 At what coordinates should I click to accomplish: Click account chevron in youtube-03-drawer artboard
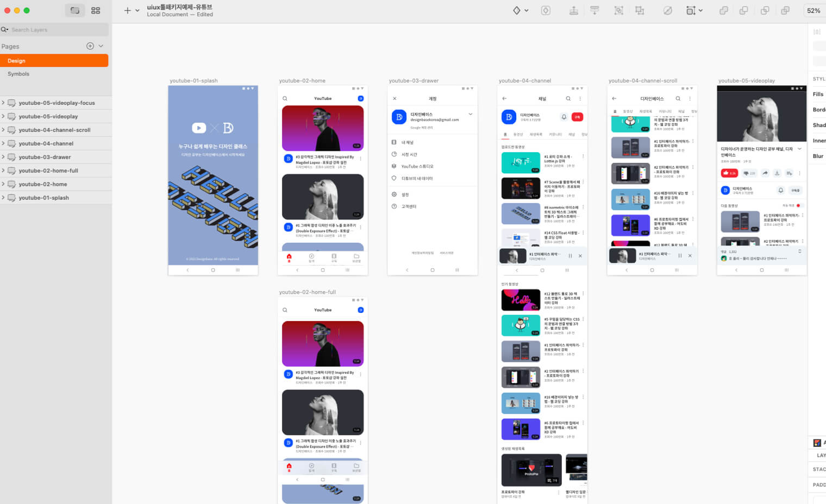coord(471,114)
